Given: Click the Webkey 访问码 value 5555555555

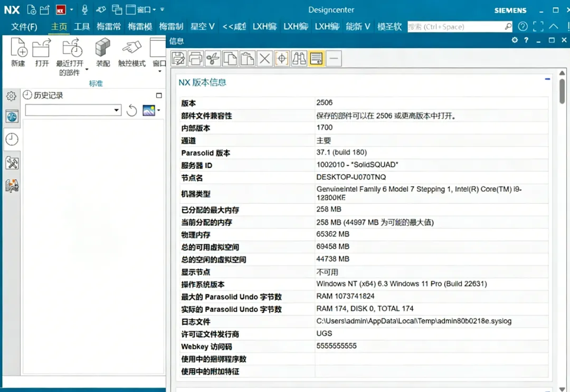Looking at the screenshot, I should click(336, 346).
